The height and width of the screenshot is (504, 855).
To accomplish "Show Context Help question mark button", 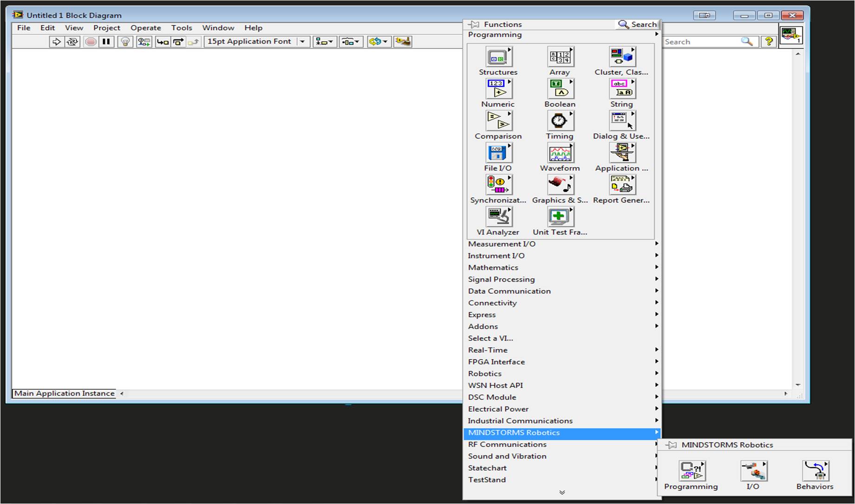I will (x=769, y=41).
